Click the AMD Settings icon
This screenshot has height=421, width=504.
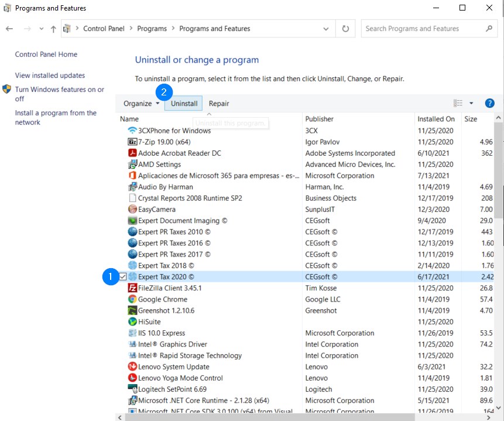point(132,165)
